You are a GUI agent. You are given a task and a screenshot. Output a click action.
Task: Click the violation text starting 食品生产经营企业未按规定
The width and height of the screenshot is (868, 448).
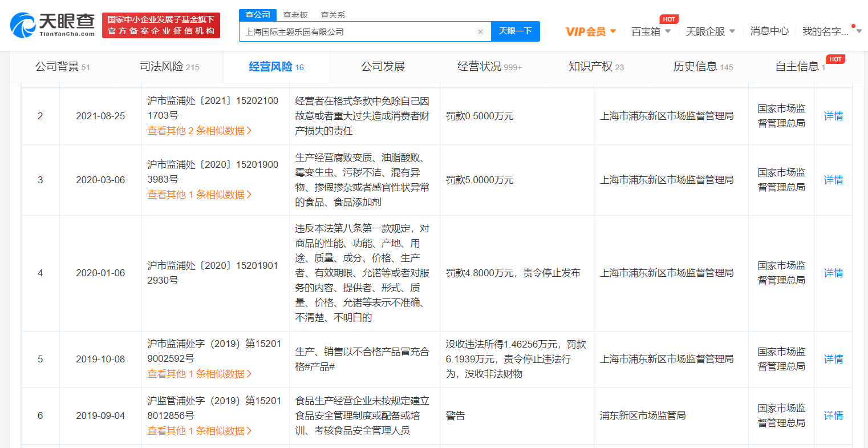point(362,415)
